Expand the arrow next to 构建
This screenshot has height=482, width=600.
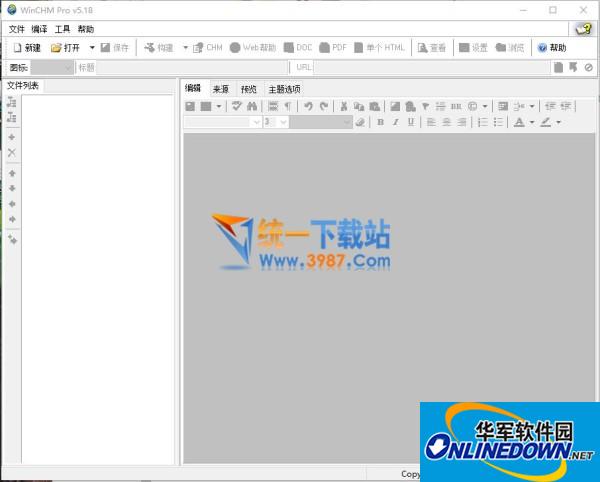(x=186, y=48)
